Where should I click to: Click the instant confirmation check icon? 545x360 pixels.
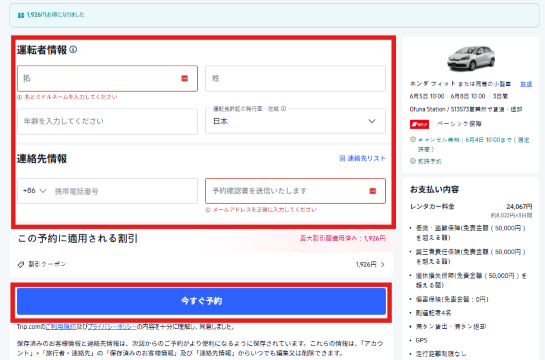[413, 161]
